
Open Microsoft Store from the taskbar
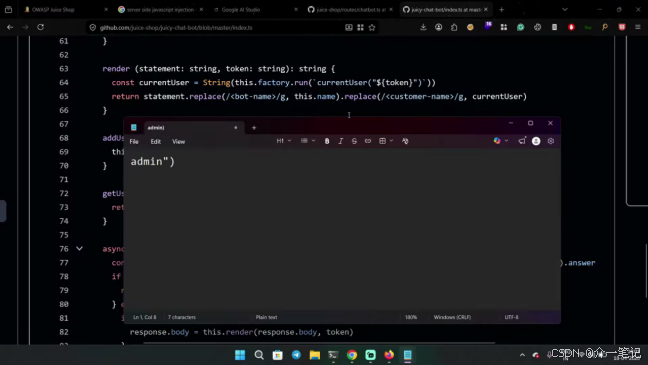(278, 355)
